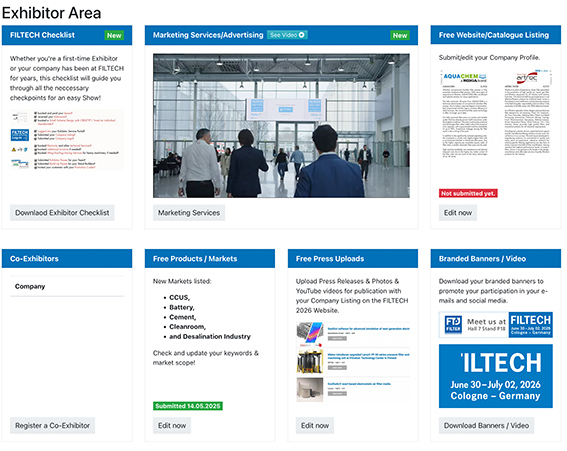Screen dimensions: 567x451
Task: Click the AQUACHEM company profile preview
Action: click(x=465, y=114)
